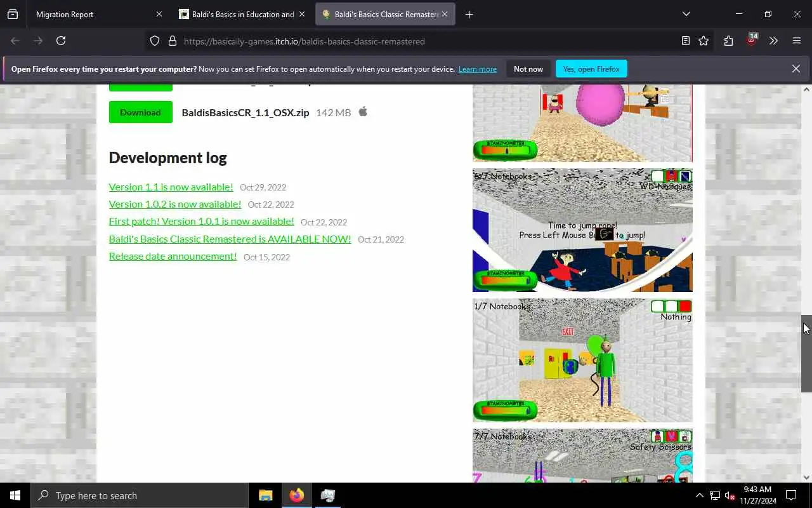The height and width of the screenshot is (508, 812).
Task: Click the Not now button
Action: 528,69
